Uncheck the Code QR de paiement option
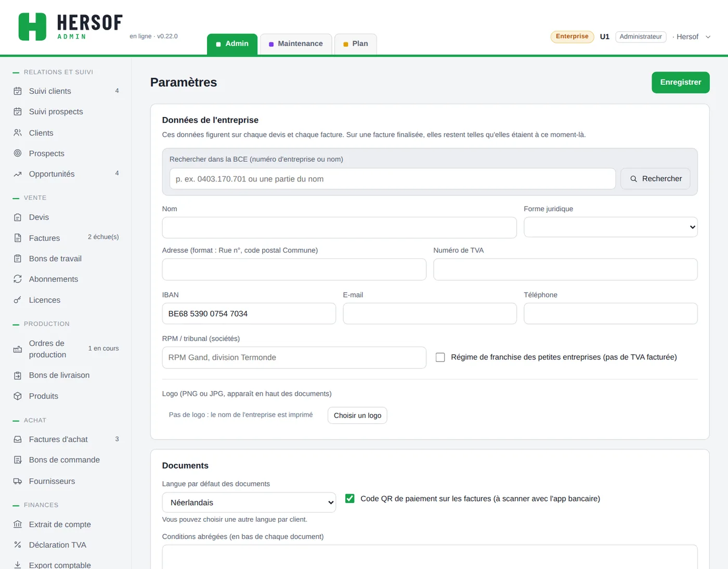 click(350, 498)
